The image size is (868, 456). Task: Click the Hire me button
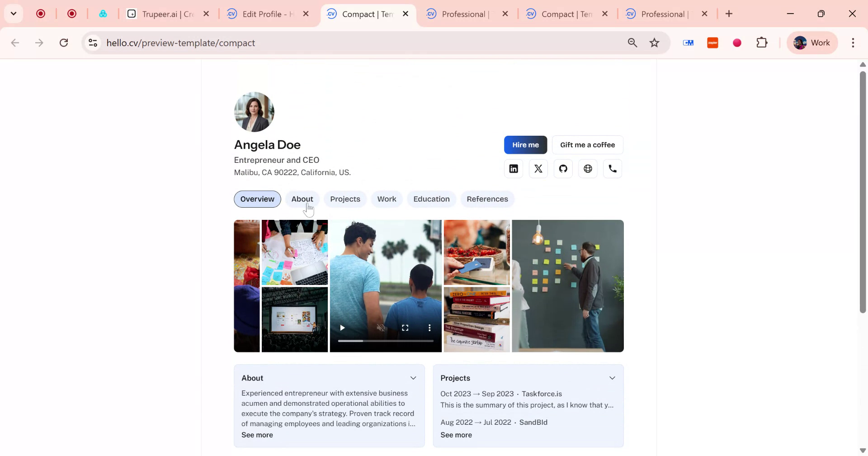tap(525, 145)
